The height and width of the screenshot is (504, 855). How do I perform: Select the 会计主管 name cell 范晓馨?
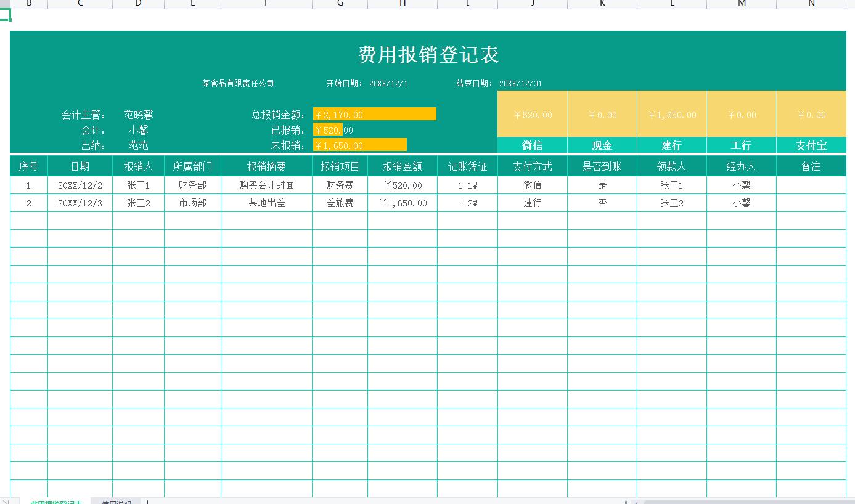pyautogui.click(x=139, y=114)
